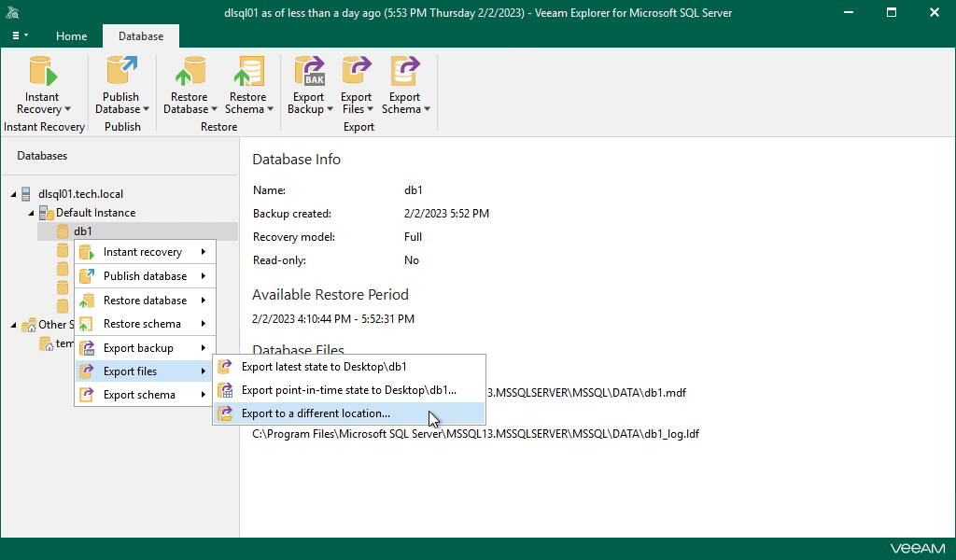Open the Instant Recovery dropdown arrow

[x=67, y=110]
